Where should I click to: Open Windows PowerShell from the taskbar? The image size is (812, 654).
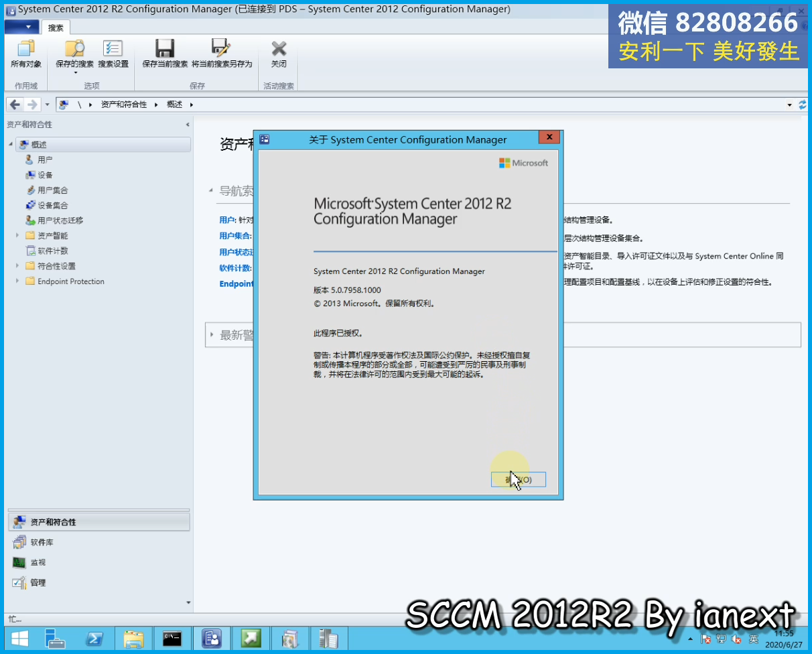(x=94, y=639)
